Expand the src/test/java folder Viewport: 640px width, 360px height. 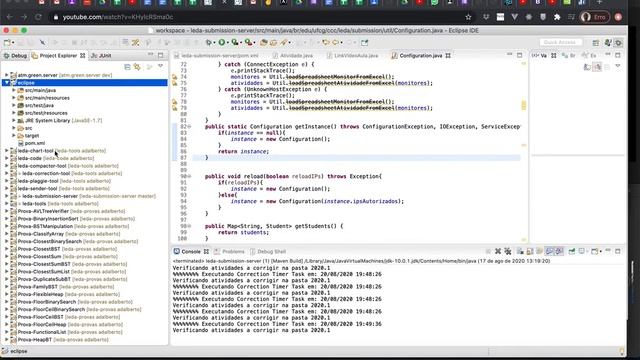click(14, 105)
